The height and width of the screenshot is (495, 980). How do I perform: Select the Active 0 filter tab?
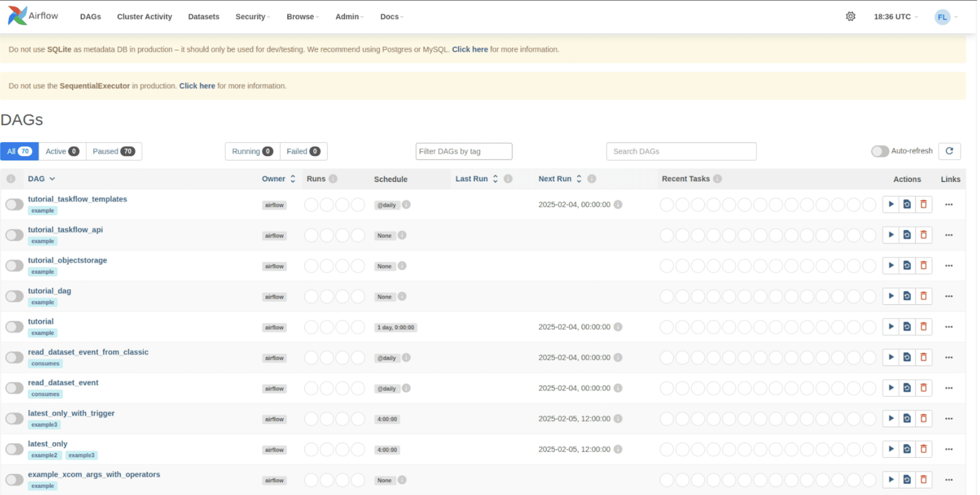(62, 151)
